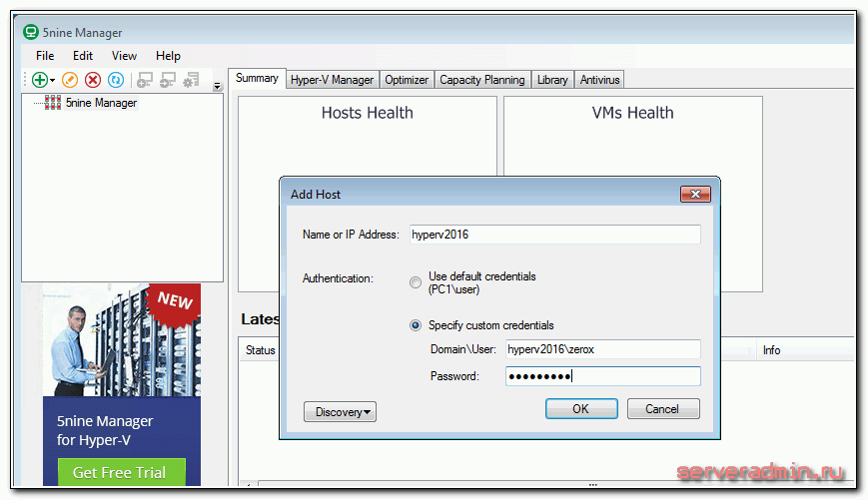868x500 pixels.
Task: Click the green Add host plus icon
Action: point(39,80)
